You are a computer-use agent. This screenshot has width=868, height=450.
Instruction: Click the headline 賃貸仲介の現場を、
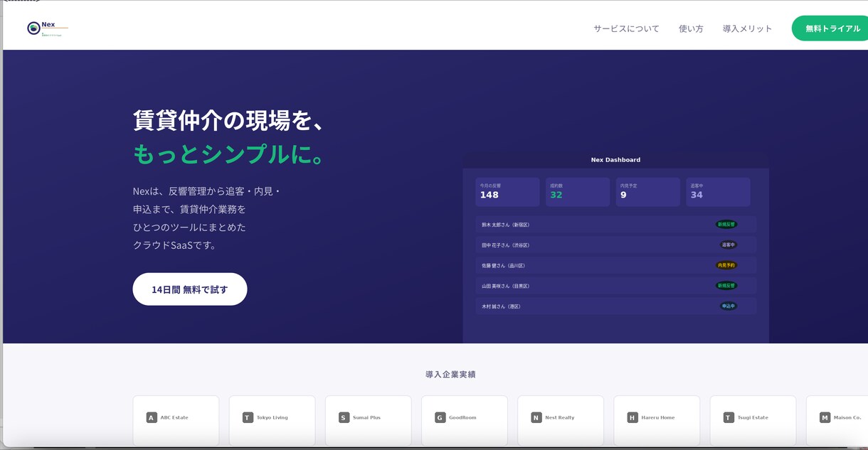229,119
